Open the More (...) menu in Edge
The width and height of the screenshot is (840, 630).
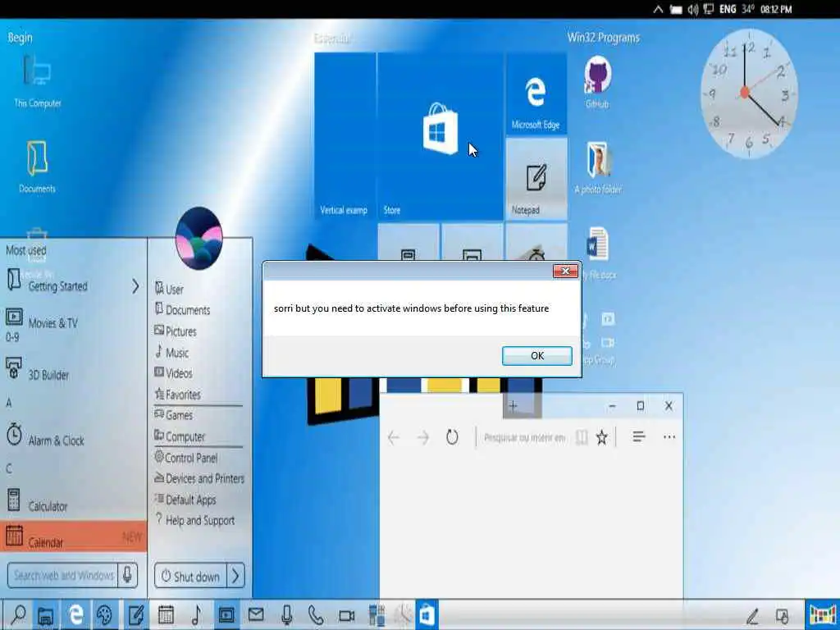click(x=669, y=436)
